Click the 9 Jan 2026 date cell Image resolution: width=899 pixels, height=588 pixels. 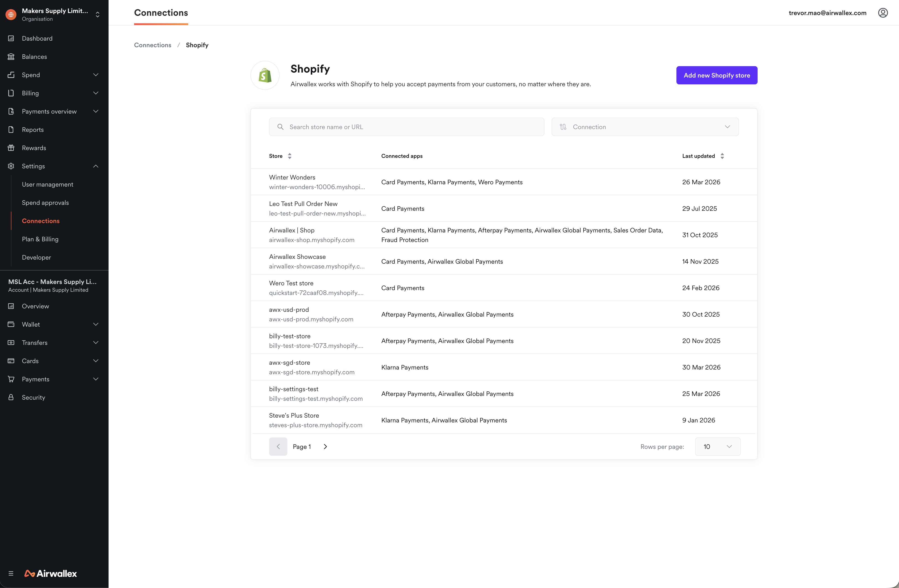tap(699, 420)
